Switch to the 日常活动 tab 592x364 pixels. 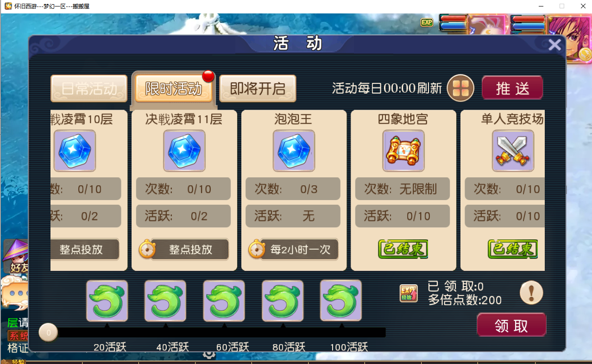(x=89, y=88)
